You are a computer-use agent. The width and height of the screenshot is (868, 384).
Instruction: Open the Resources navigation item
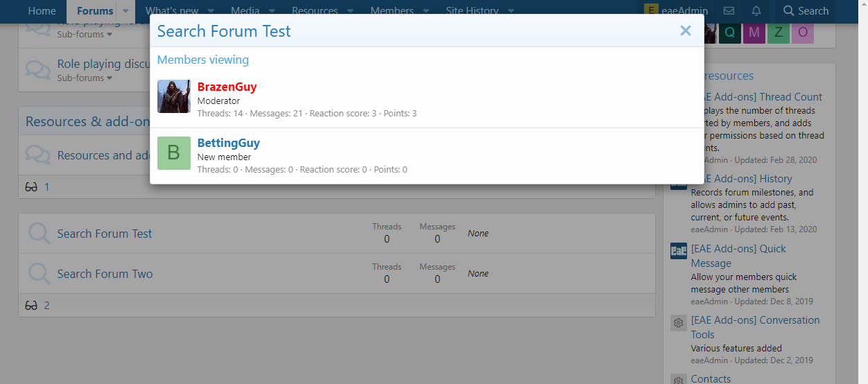[315, 11]
